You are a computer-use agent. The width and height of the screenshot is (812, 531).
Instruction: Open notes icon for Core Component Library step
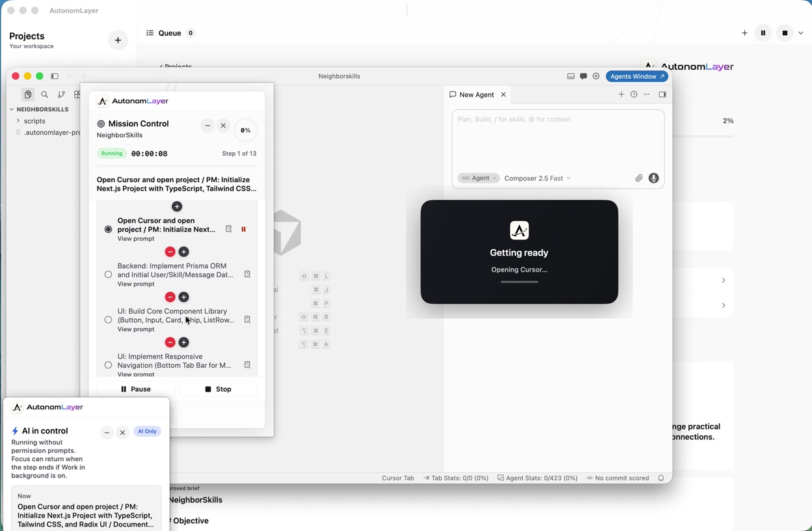247,320
